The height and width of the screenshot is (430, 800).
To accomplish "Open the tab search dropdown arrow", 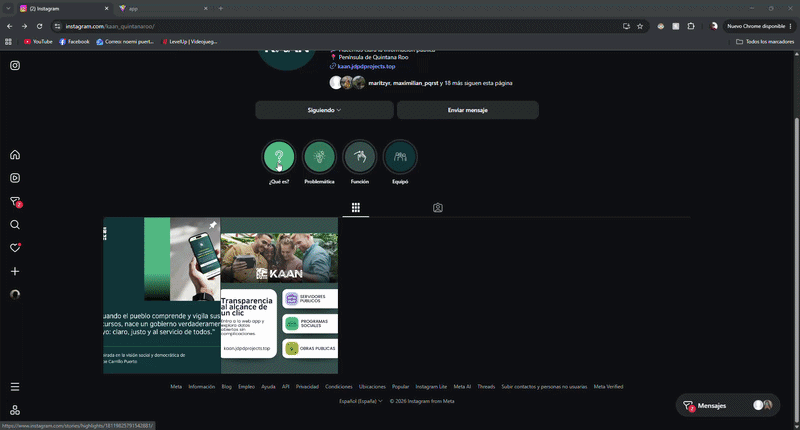I will [x=8, y=8].
